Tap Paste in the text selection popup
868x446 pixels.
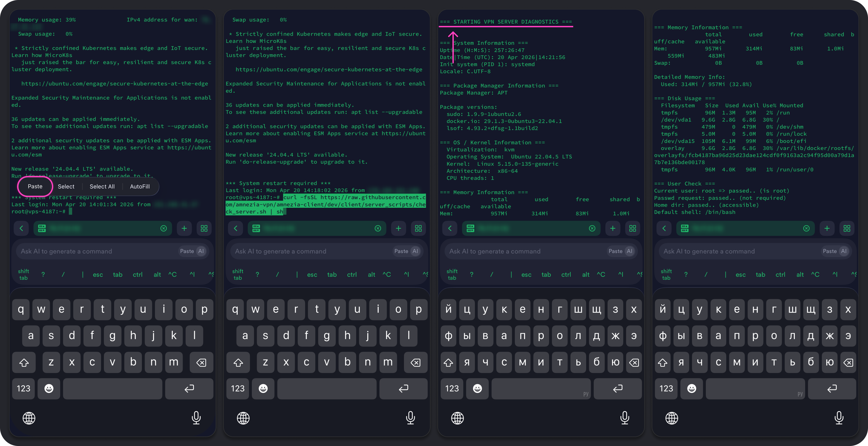coord(35,186)
